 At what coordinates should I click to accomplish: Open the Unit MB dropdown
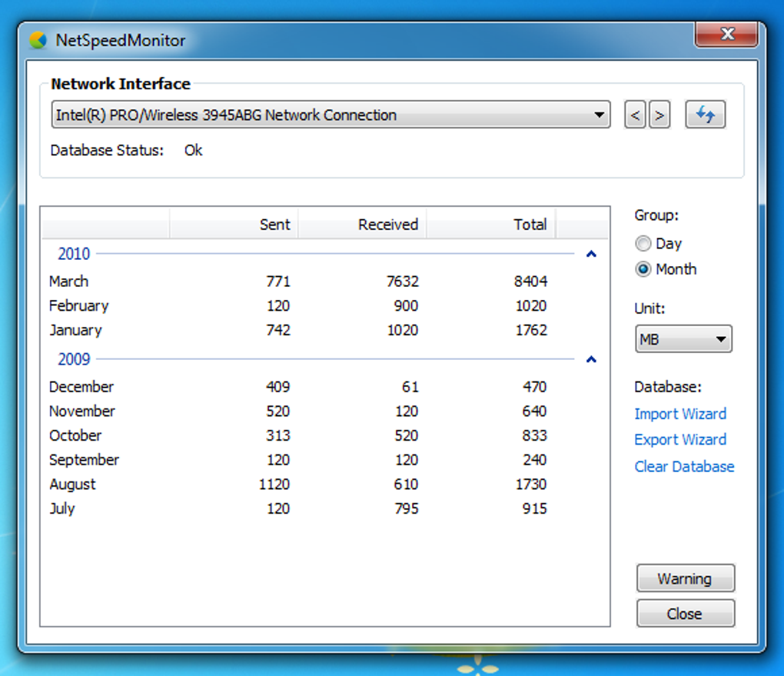(683, 339)
